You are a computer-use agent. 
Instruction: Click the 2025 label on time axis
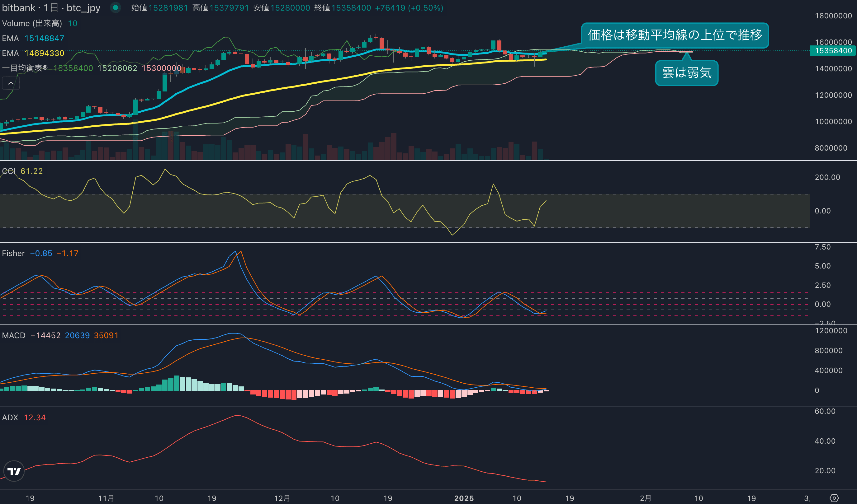(464, 498)
